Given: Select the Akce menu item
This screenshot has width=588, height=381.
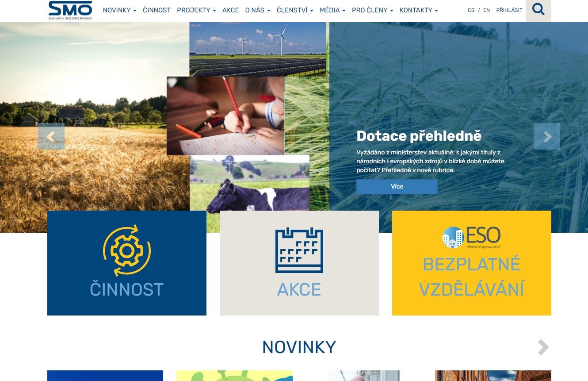Looking at the screenshot, I should click(x=230, y=10).
